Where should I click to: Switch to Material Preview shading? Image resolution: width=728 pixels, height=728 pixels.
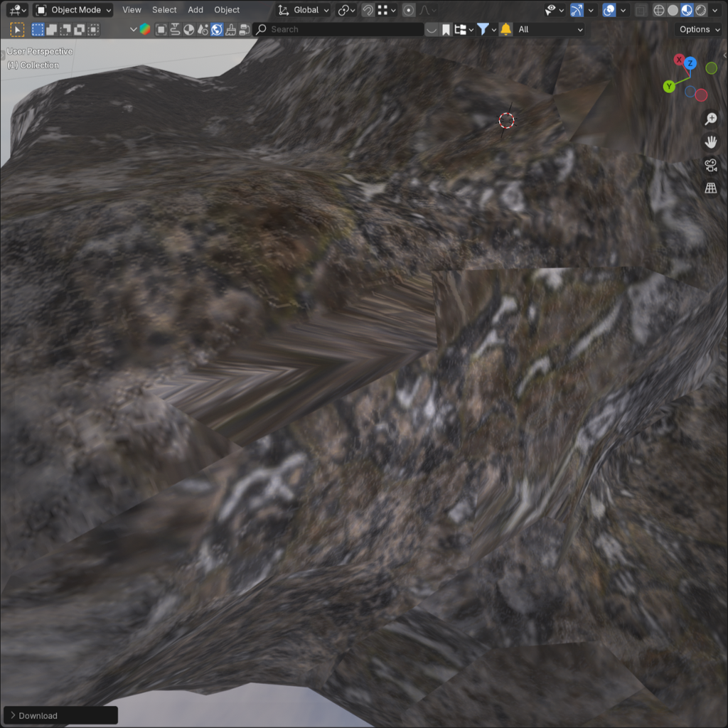(x=686, y=10)
